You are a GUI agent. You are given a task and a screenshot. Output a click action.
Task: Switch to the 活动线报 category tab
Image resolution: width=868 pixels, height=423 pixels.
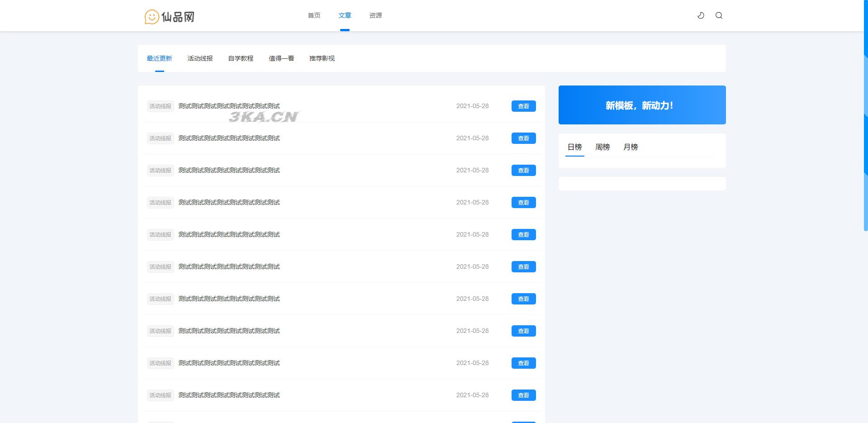coord(200,58)
